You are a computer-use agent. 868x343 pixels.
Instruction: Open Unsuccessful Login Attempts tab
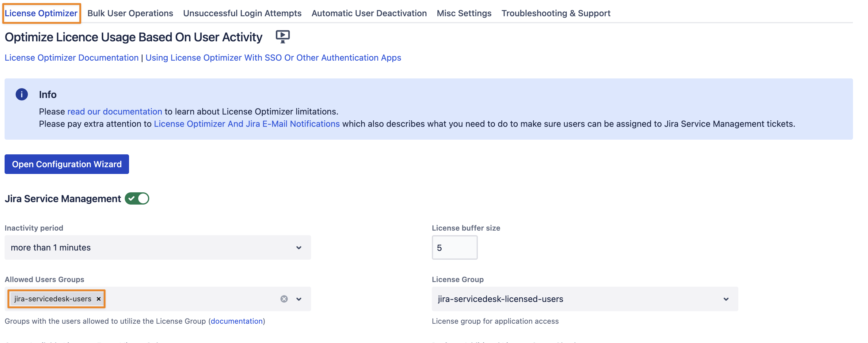pyautogui.click(x=242, y=13)
